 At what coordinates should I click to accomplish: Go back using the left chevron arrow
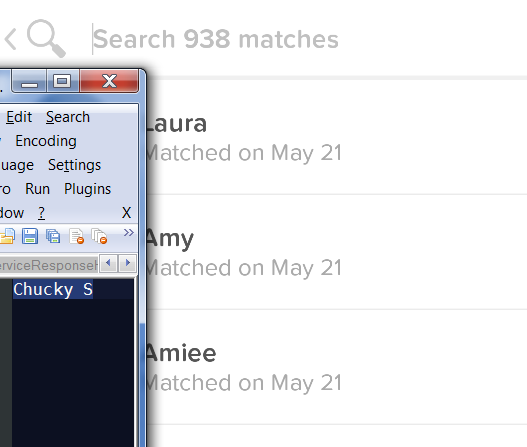click(x=11, y=39)
